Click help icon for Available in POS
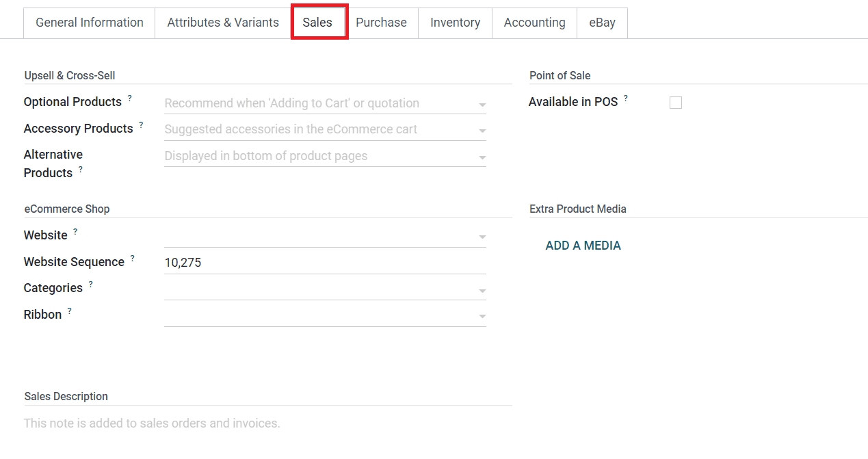This screenshot has height=459, width=868. tap(625, 99)
